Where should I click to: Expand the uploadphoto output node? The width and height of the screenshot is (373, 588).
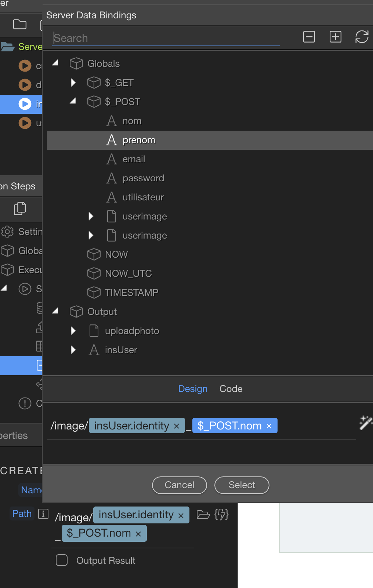[x=73, y=331]
